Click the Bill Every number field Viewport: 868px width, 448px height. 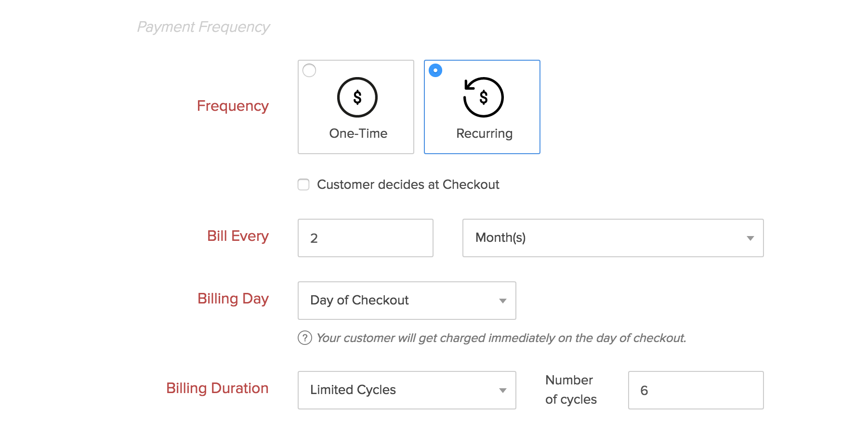coord(365,237)
